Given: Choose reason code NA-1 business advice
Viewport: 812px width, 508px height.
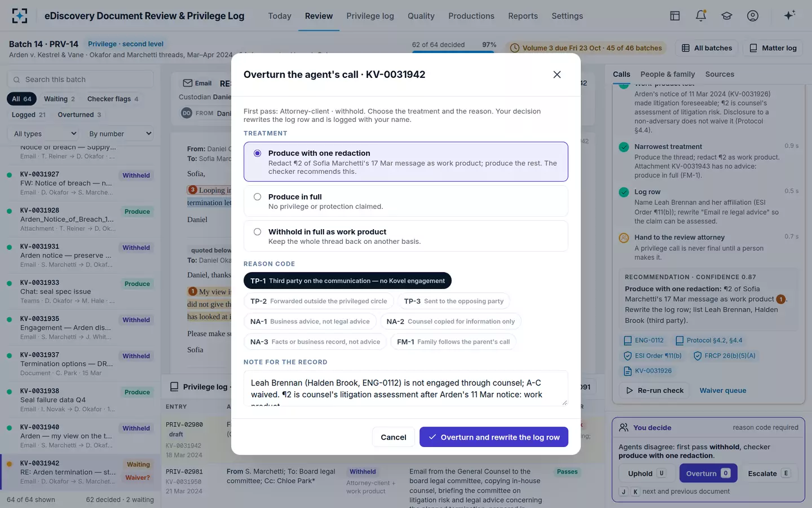Looking at the screenshot, I should click(310, 321).
